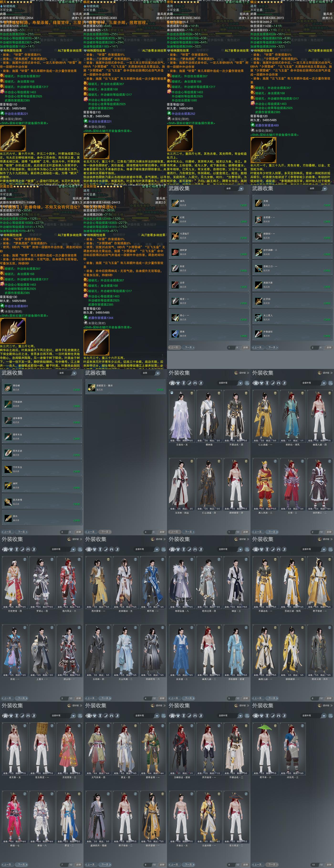Click the top-left icon on 云窝归·五 card

coord(172,393)
